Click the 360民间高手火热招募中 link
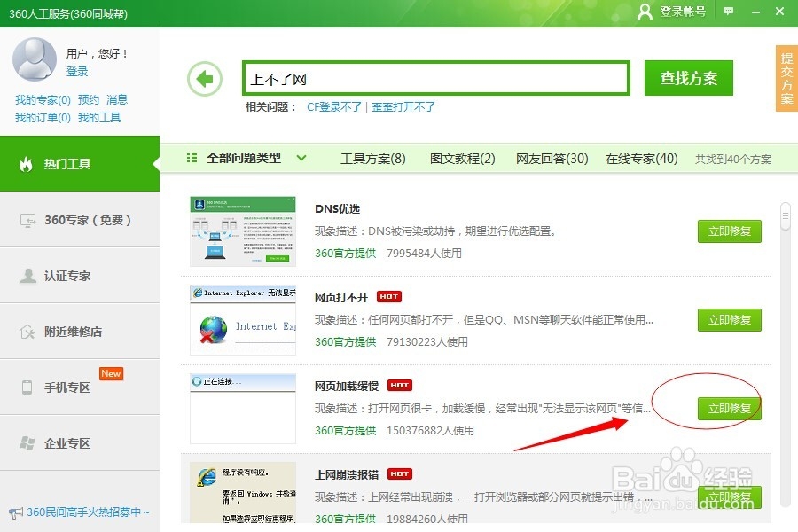This screenshot has height=532, width=798. 88,512
